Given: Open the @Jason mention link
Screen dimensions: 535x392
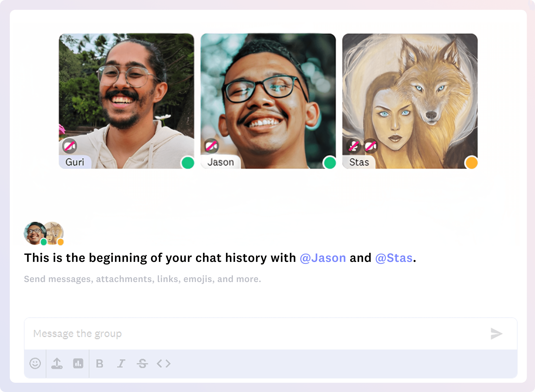Looking at the screenshot, I should [x=323, y=258].
